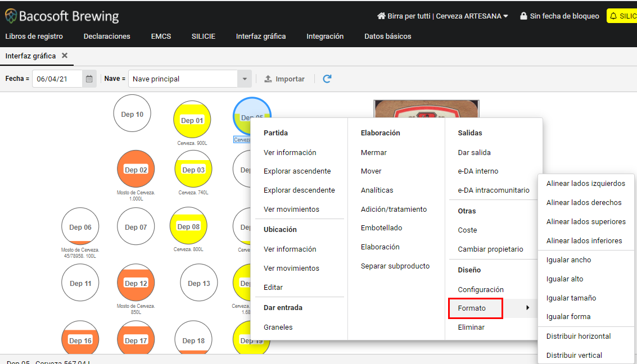
Task: Open the Declaraciones menu
Action: pos(107,36)
